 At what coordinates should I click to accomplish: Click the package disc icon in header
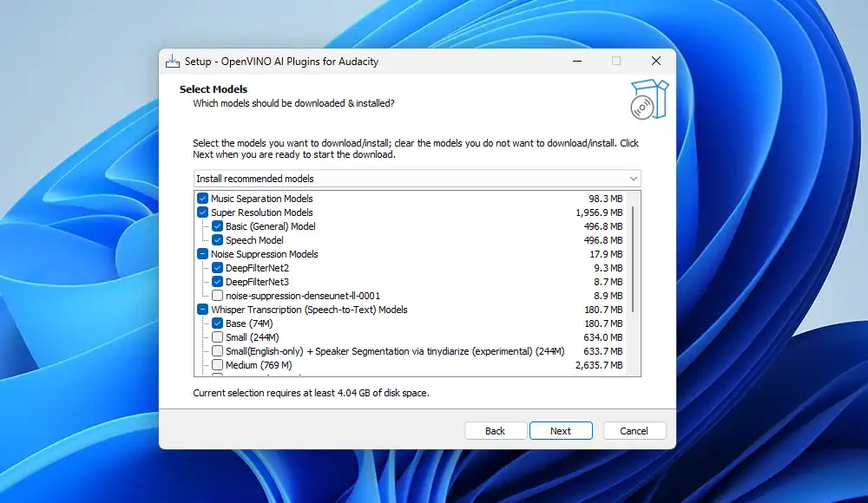pos(648,99)
